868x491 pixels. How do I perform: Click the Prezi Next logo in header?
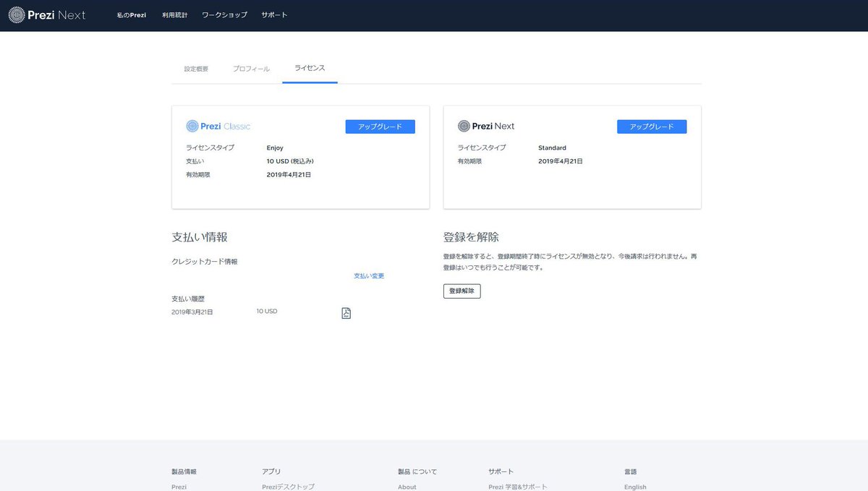tap(47, 14)
